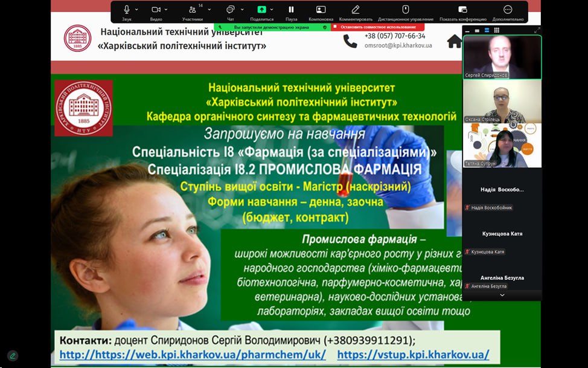Select Сергей Спиридонов video thumbnail
Image resolution: width=588 pixels, height=368 pixels.
[502, 57]
